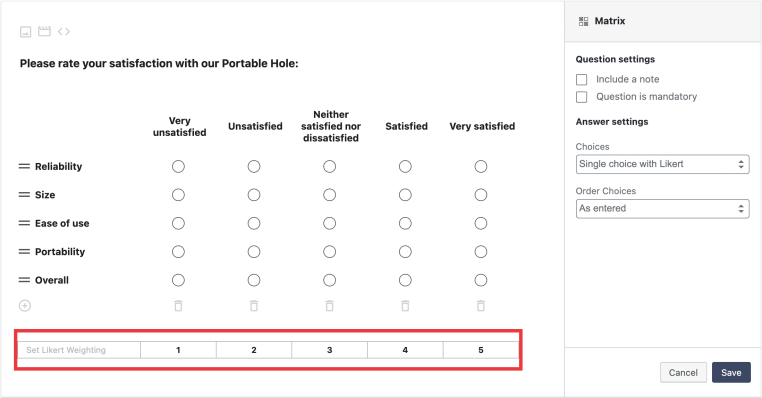Click the Cancel button
Viewport: 762px width, 398px height.
point(683,373)
